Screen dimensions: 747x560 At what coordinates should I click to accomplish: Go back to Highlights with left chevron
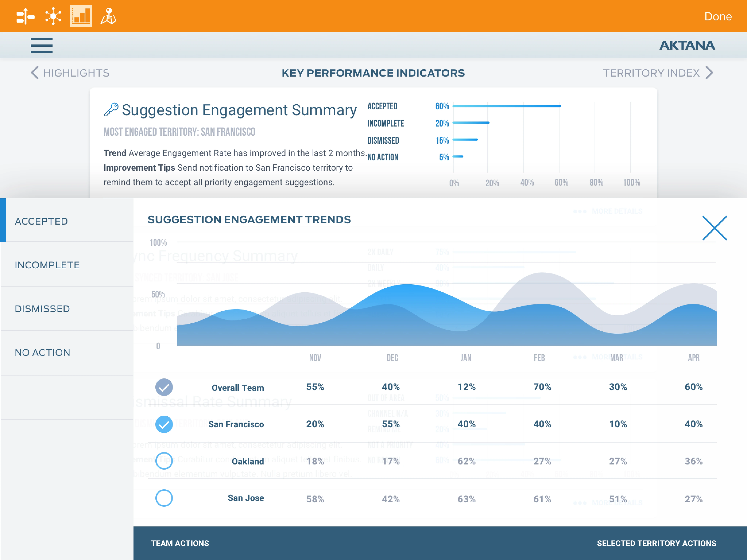35,73
